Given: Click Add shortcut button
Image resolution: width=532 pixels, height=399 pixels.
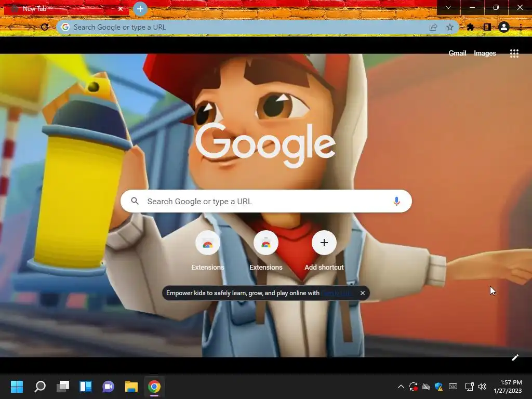Looking at the screenshot, I should click(x=324, y=250).
